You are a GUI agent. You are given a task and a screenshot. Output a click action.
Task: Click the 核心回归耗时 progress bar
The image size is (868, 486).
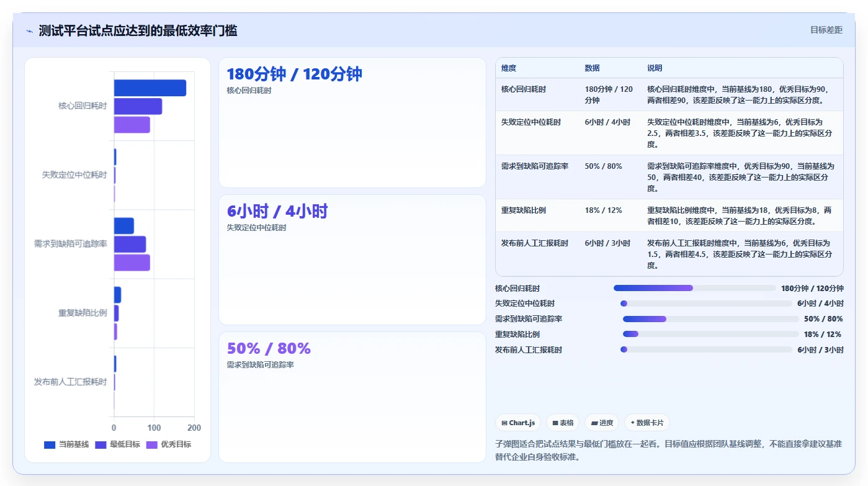coord(694,288)
